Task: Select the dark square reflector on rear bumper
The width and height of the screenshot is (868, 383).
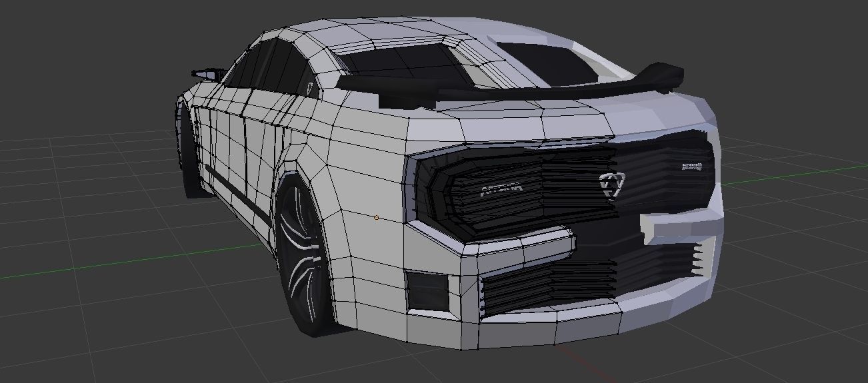Action: (427, 290)
